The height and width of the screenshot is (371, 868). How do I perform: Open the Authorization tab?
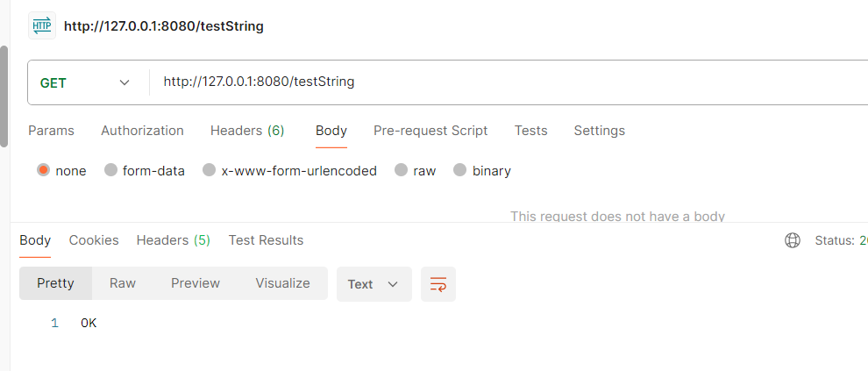142,131
